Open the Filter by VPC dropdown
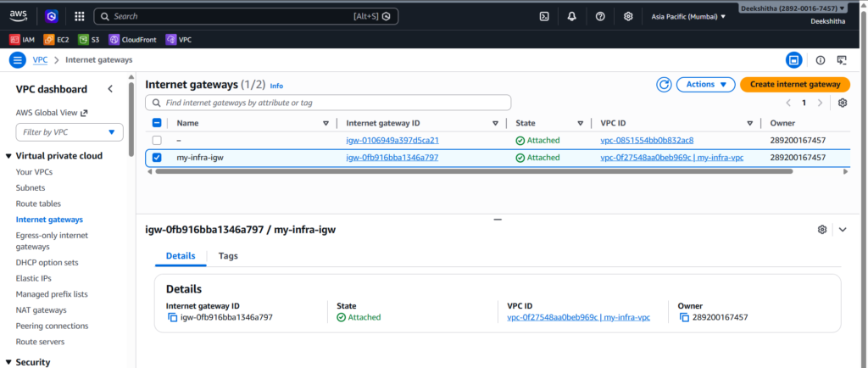Image resolution: width=868 pixels, height=368 pixels. pos(70,132)
